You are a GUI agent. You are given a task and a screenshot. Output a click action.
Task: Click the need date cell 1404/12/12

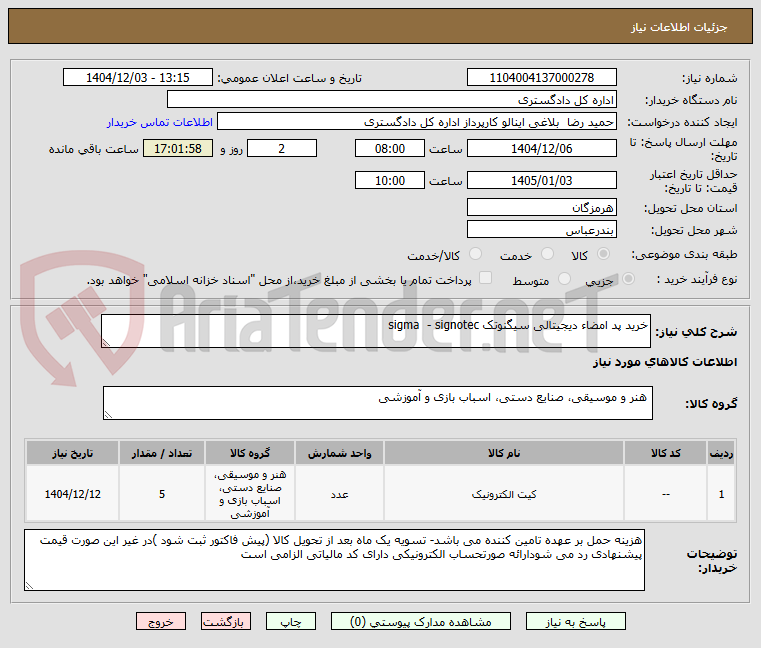click(x=72, y=494)
